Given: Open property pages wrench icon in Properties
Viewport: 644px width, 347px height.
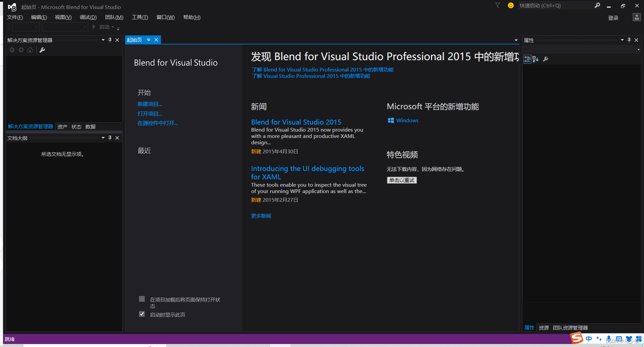Looking at the screenshot, I should 546,59.
